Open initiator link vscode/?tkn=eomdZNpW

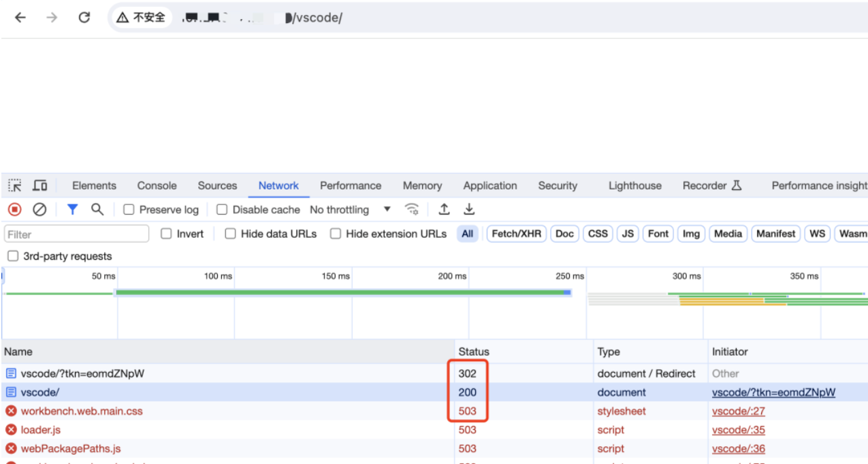773,392
